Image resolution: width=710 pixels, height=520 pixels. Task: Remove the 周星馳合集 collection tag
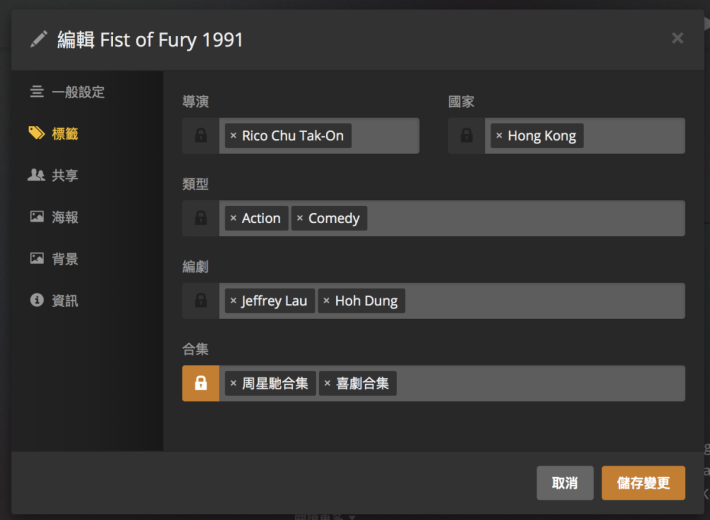point(233,383)
